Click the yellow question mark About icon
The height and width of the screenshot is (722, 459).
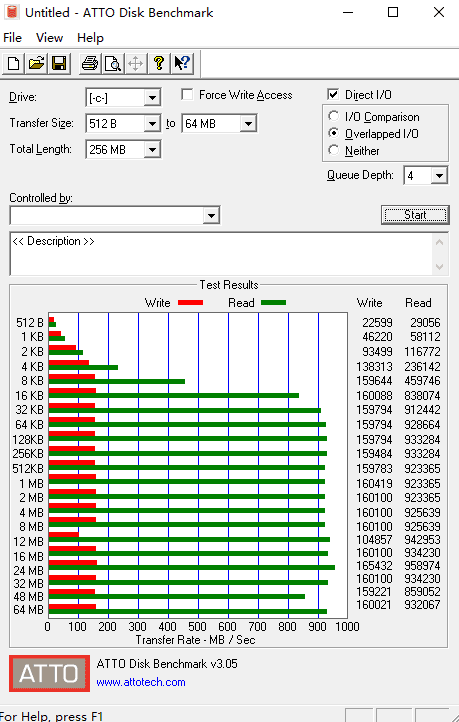coord(159,63)
